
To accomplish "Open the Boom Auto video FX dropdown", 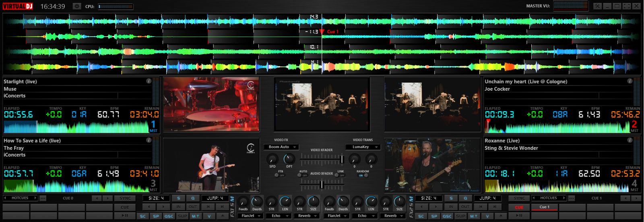I will click(281, 147).
